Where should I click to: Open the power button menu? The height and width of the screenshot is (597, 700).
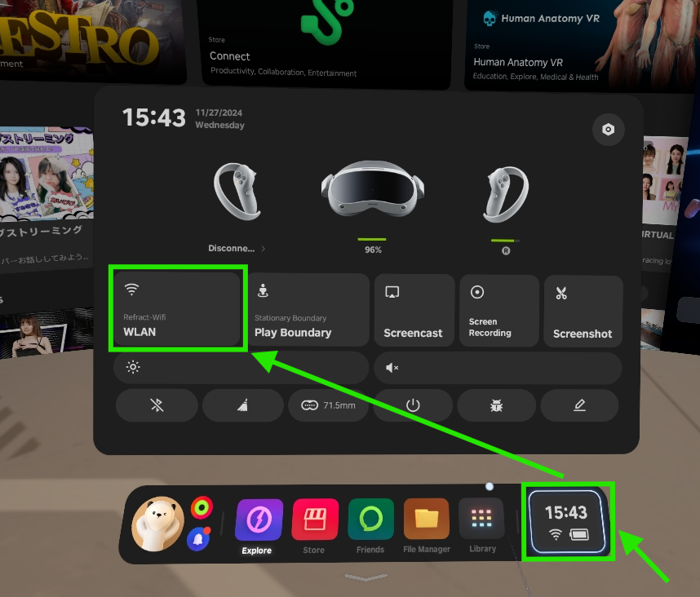(x=413, y=405)
